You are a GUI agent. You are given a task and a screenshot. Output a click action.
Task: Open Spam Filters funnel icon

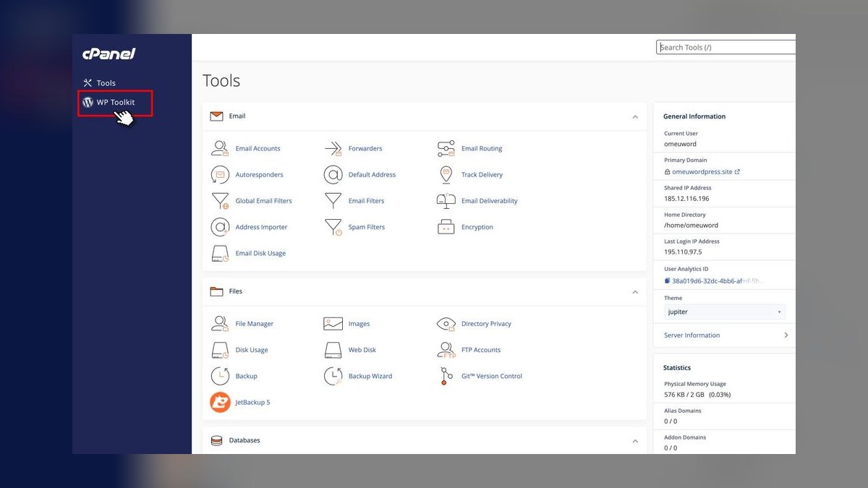tap(333, 227)
